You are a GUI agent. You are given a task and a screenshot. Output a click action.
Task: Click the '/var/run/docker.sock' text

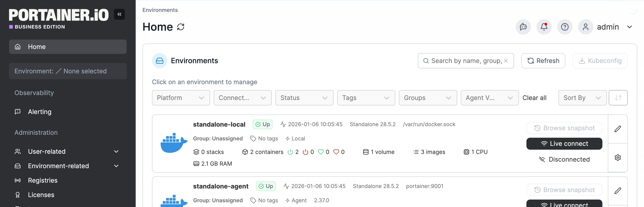tap(429, 124)
